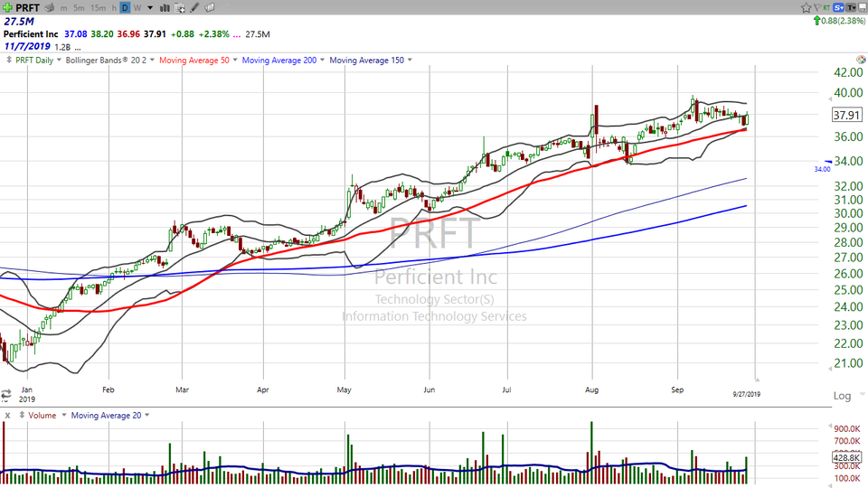The height and width of the screenshot is (488, 868).
Task: Click the add indicator icon in toolbar
Action: pyautogui.click(x=181, y=7)
